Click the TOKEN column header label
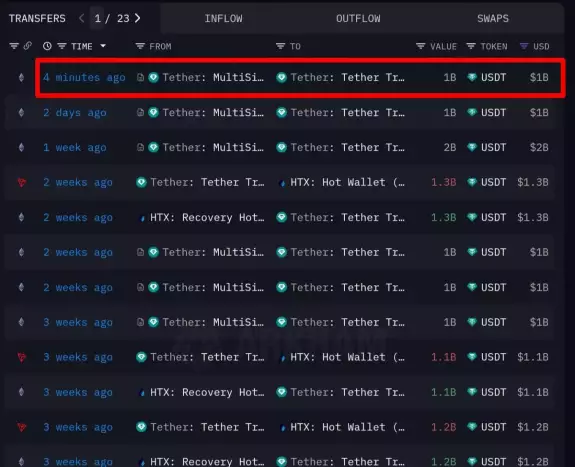Image resolution: width=575 pixels, height=467 pixels. pos(494,47)
